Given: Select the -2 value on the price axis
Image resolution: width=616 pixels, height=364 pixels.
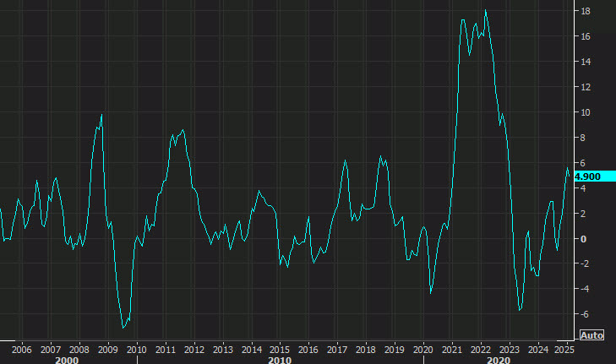Looking at the screenshot, I should click(x=585, y=263).
